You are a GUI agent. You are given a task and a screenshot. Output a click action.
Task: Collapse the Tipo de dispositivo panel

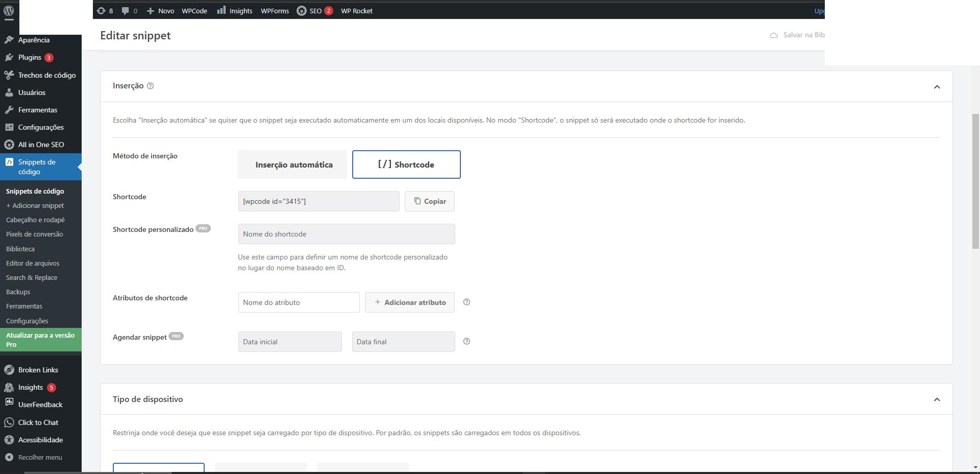[937, 399]
